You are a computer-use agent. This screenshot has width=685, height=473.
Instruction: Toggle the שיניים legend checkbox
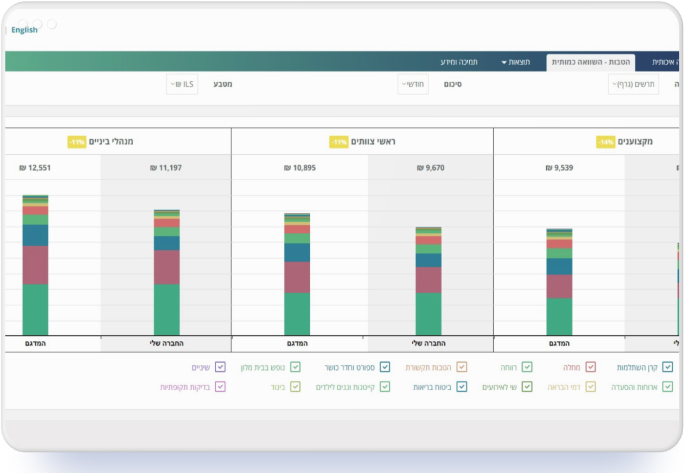(220, 367)
